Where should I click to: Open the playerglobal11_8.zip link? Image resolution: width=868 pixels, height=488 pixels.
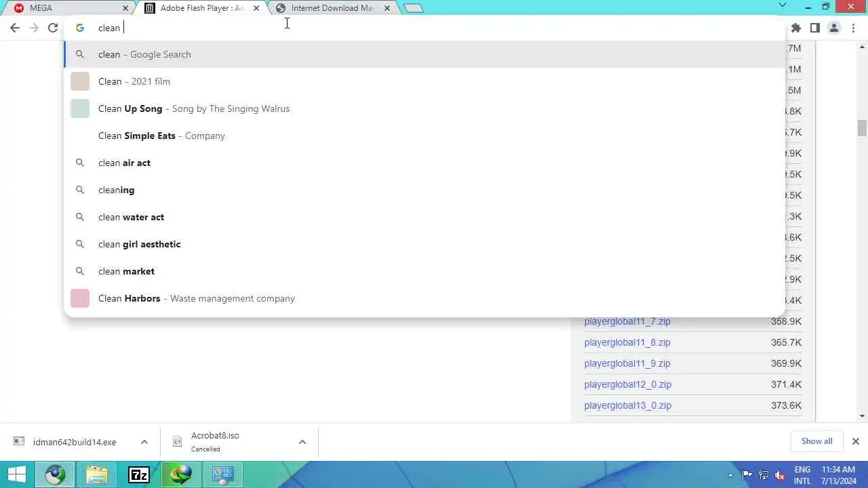[627, 342]
